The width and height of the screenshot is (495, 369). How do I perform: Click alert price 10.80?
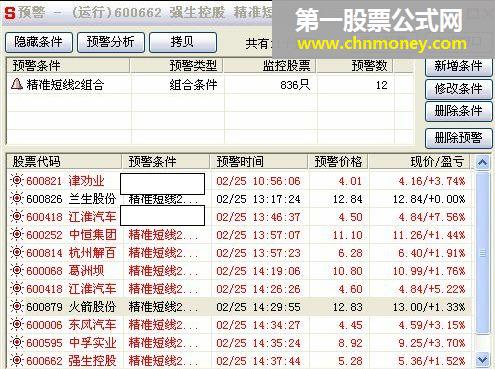point(347,271)
